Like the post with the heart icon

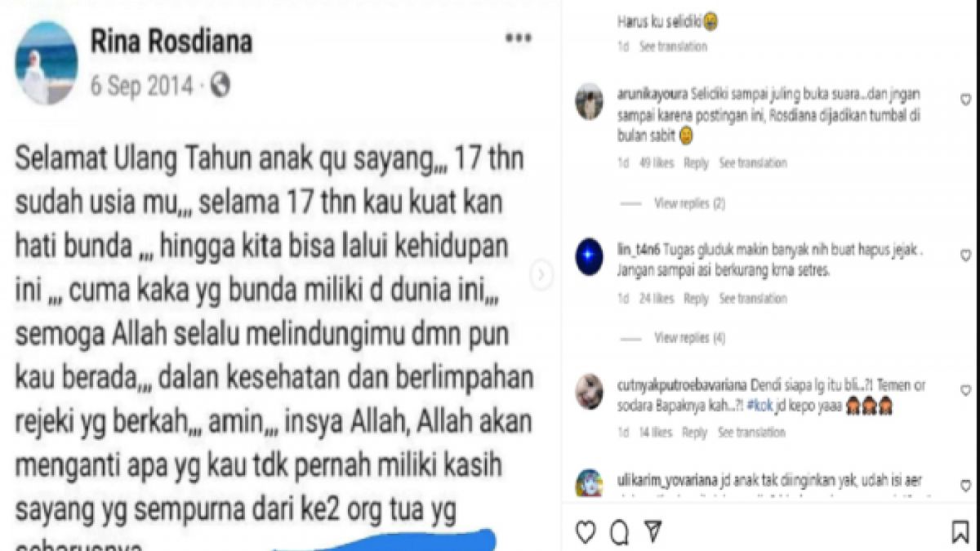click(x=586, y=533)
